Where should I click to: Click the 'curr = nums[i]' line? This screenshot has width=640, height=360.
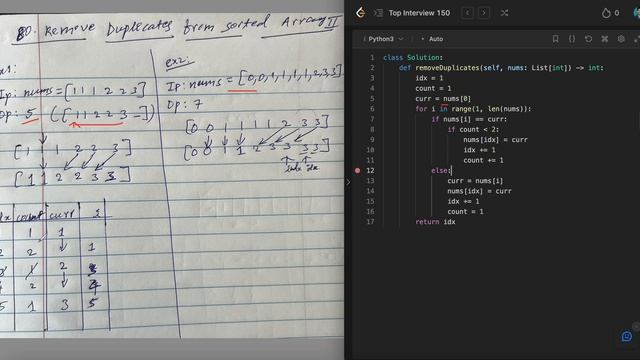point(475,181)
